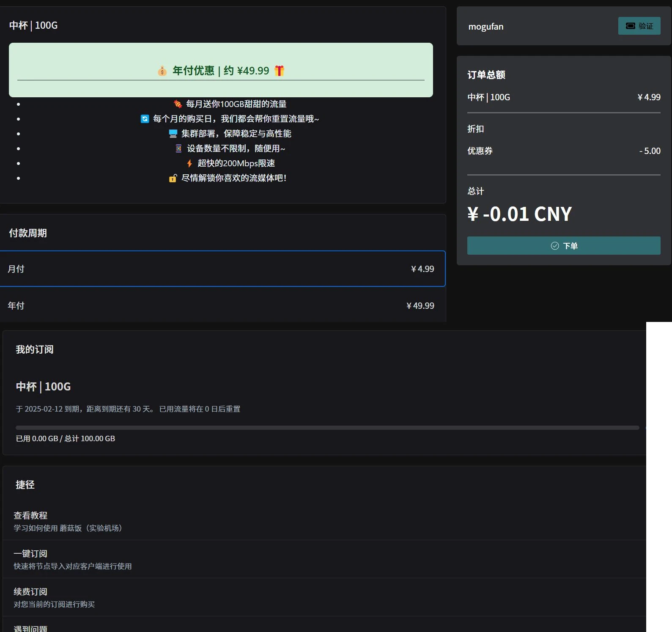Click 学习如何使用 蘑菇饭 description text

click(68, 528)
